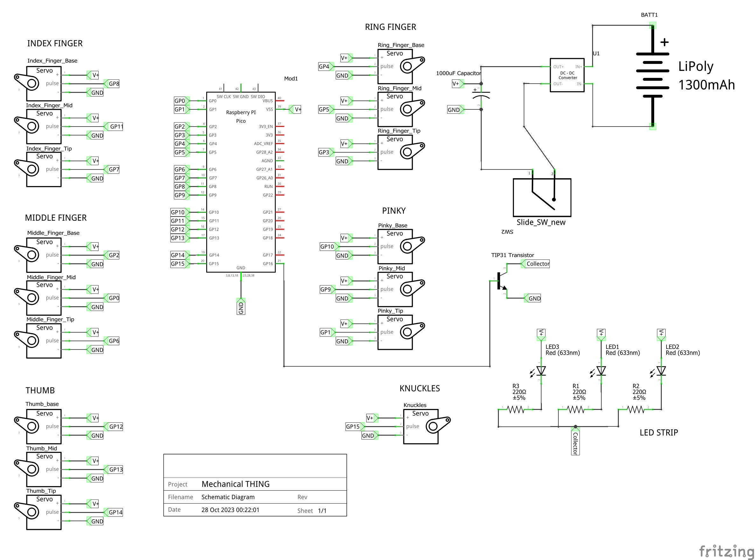Click the Mechanical THING project title
This screenshot has width=755, height=560.
point(235,484)
